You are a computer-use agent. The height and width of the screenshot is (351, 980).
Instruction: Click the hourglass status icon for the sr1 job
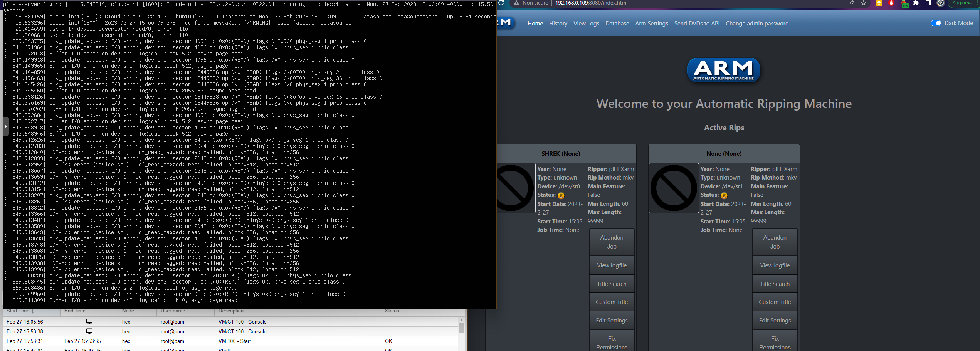click(724, 196)
